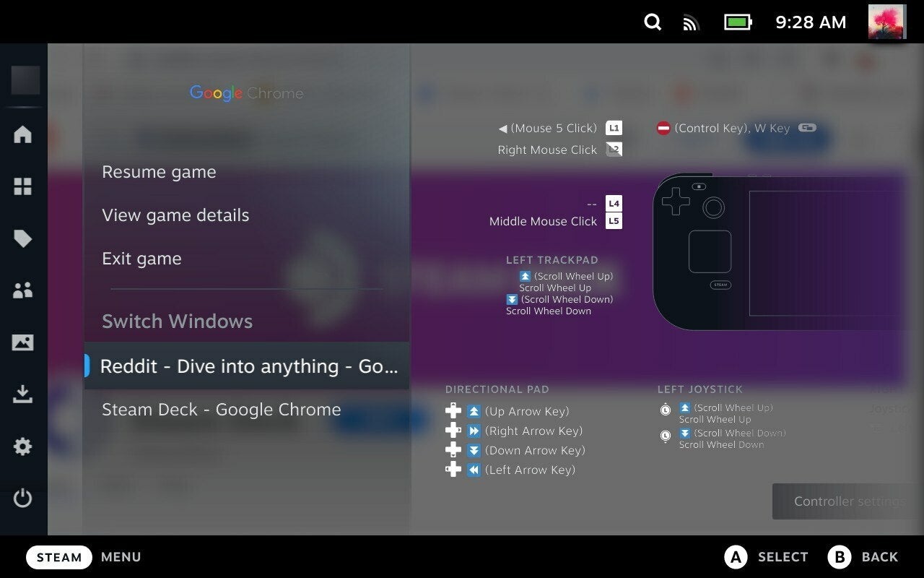Screen dimensions: 924x578
Task: Select Resume game
Action: pos(159,172)
